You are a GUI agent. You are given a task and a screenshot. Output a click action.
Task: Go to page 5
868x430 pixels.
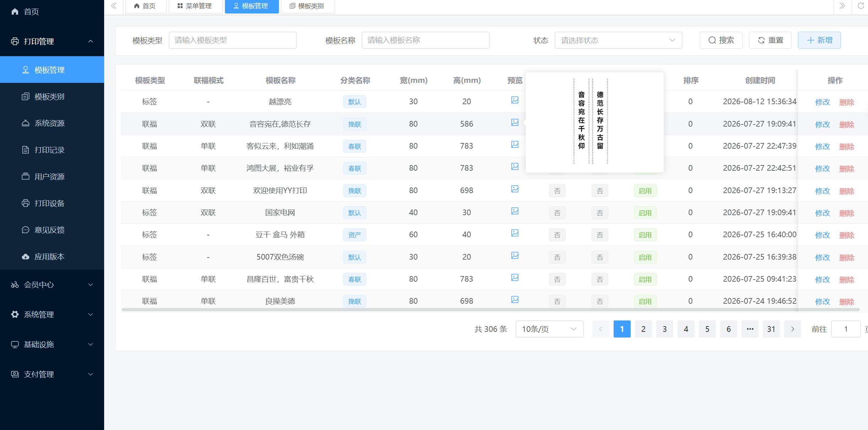(707, 329)
